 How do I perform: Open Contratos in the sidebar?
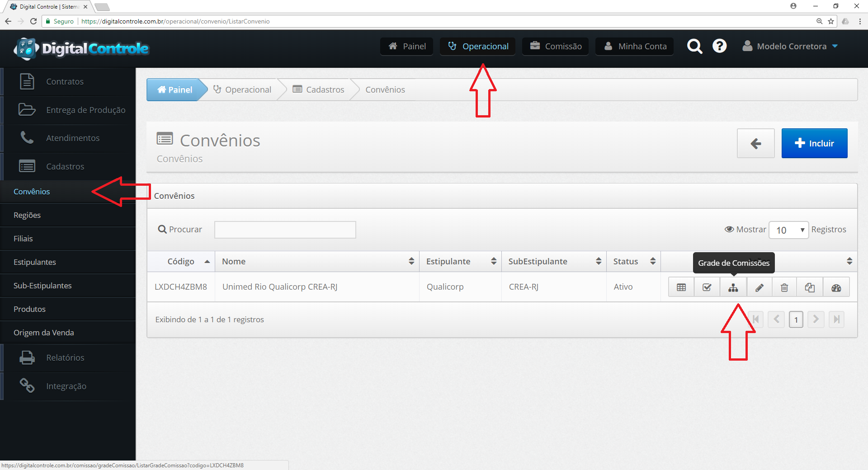tap(68, 82)
